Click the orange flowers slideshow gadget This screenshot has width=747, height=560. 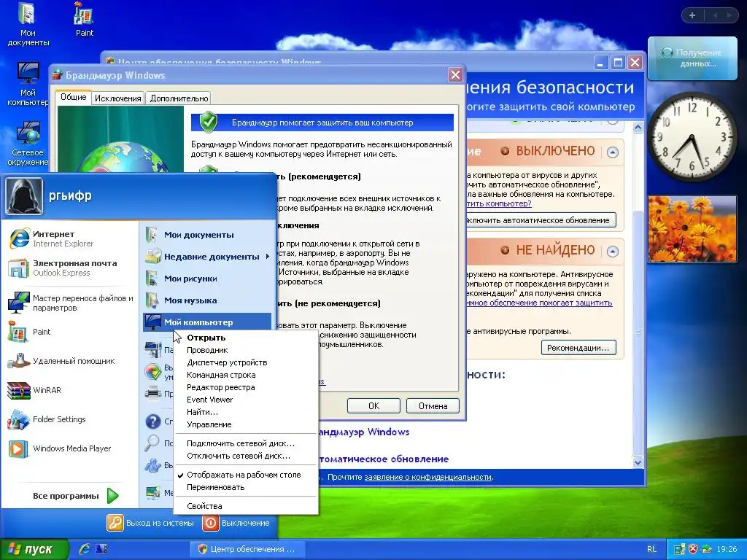pos(692,228)
